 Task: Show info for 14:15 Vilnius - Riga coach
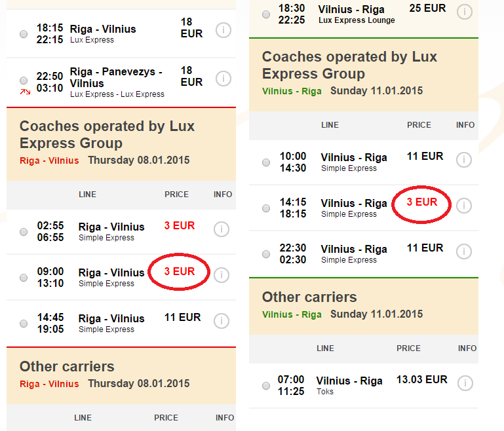tap(464, 206)
